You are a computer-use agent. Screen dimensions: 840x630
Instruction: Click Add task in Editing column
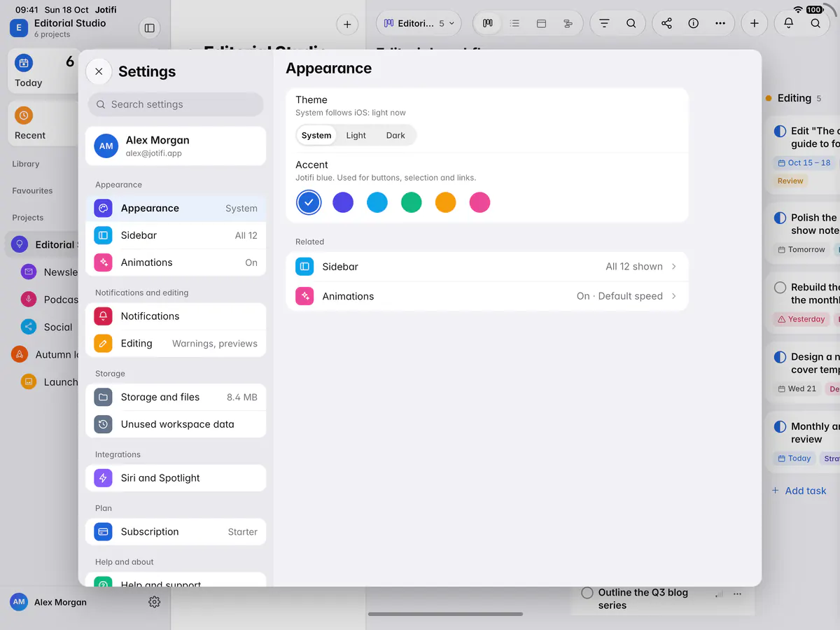tap(799, 491)
